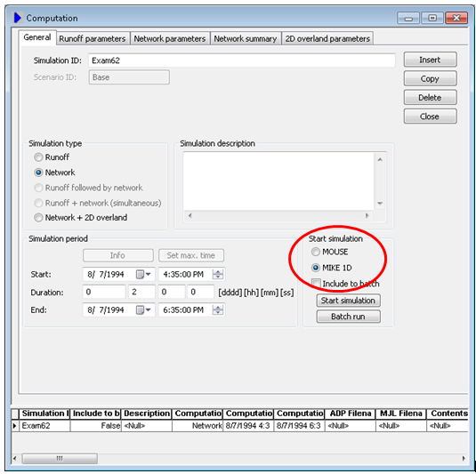Click the ADP Filena column header
This screenshot has height=474, width=476.
pos(351,414)
